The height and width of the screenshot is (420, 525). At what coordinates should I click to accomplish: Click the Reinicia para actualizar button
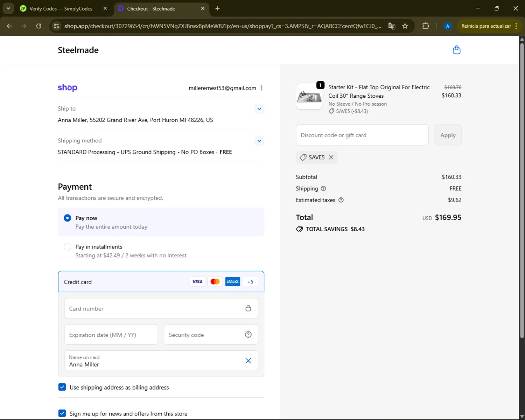pos(486,26)
